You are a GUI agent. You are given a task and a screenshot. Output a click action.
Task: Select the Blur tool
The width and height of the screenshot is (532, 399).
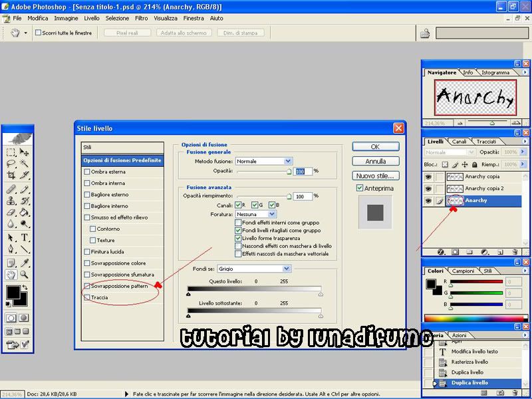11,224
